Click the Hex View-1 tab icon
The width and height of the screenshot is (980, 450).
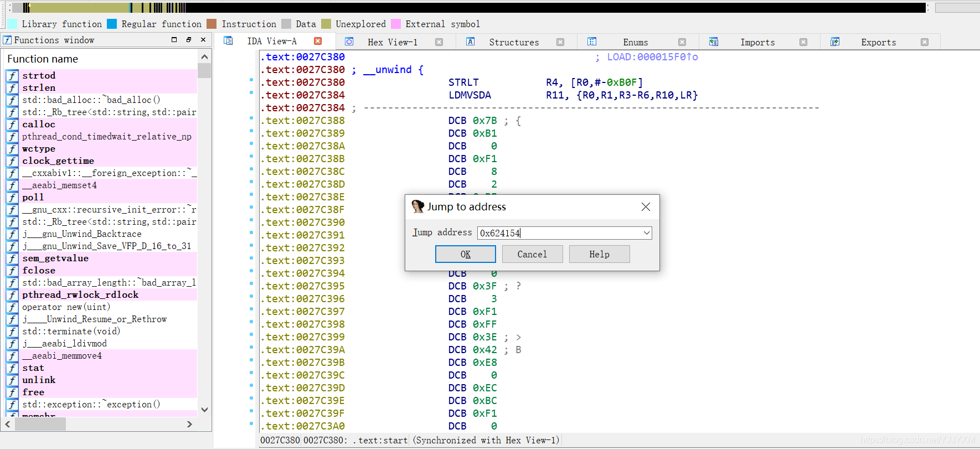(x=349, y=42)
